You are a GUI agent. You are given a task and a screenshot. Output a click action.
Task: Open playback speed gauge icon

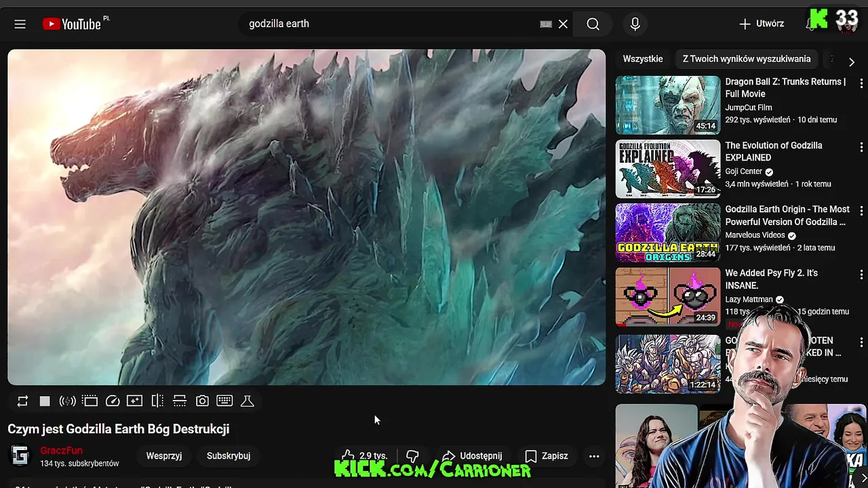click(x=113, y=401)
